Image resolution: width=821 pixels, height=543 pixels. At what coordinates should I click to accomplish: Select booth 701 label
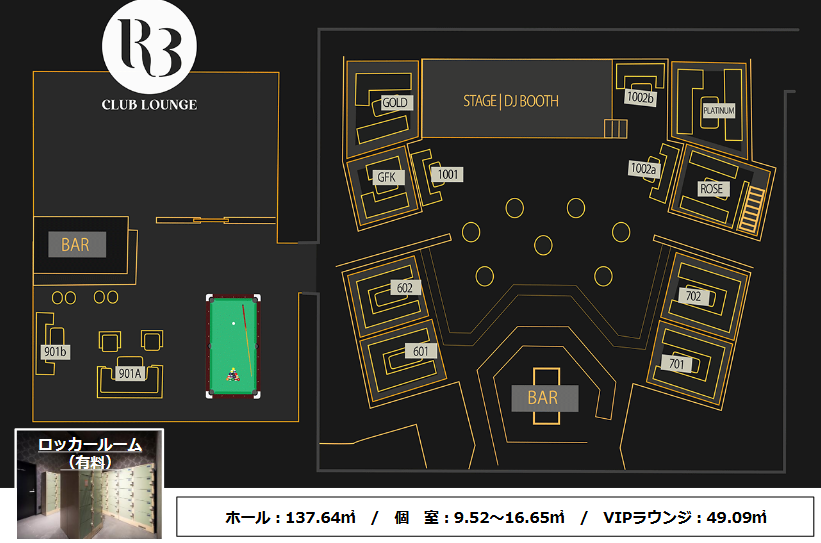coord(677,365)
